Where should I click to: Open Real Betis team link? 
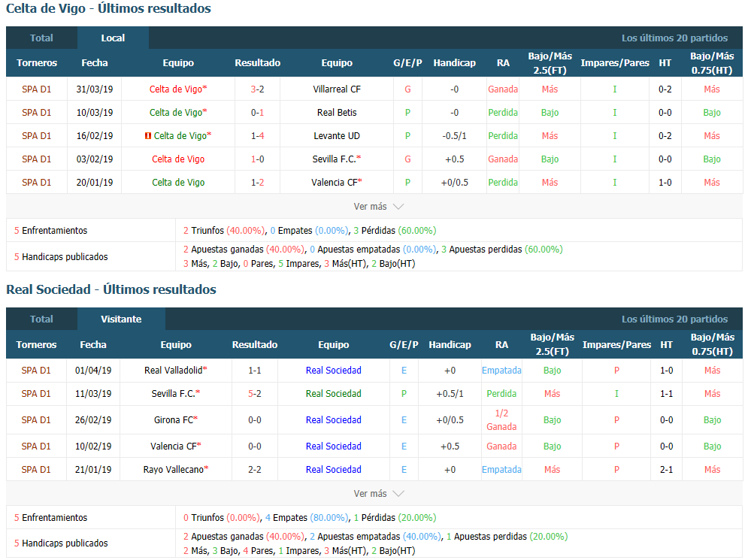pyautogui.click(x=337, y=113)
